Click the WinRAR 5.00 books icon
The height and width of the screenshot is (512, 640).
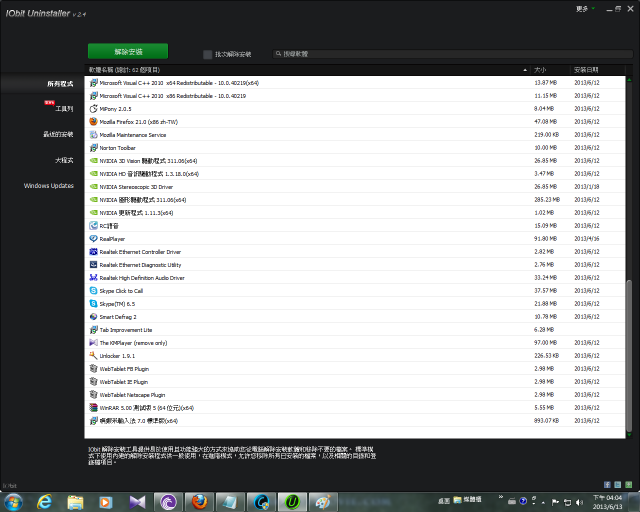[93, 407]
